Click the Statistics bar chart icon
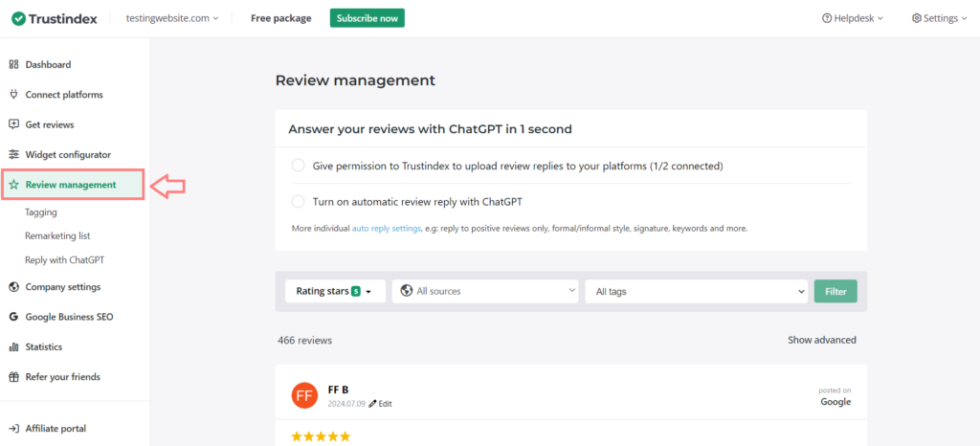The height and width of the screenshot is (446, 980). click(x=13, y=346)
